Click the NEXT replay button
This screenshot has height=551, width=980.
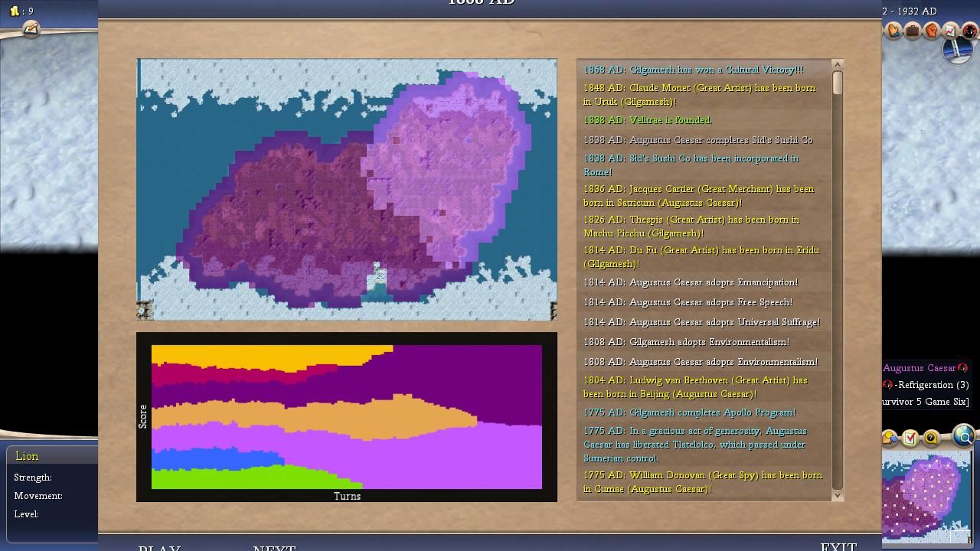274,546
